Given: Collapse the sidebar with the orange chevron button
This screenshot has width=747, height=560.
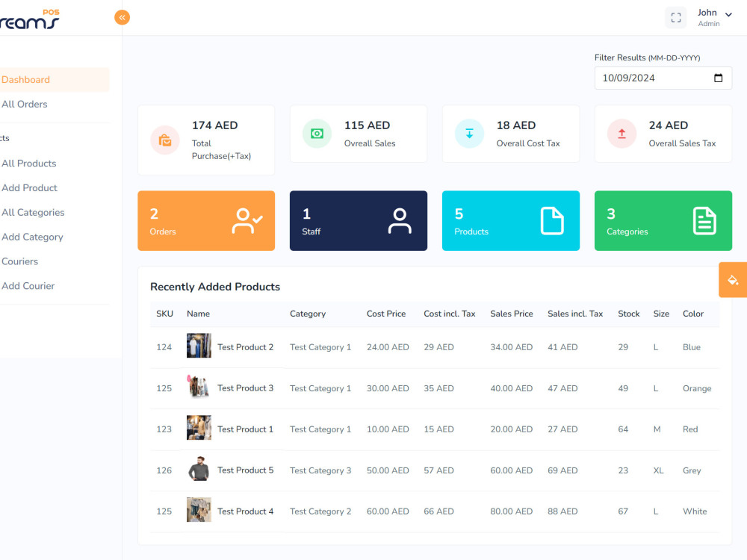Looking at the screenshot, I should [122, 18].
